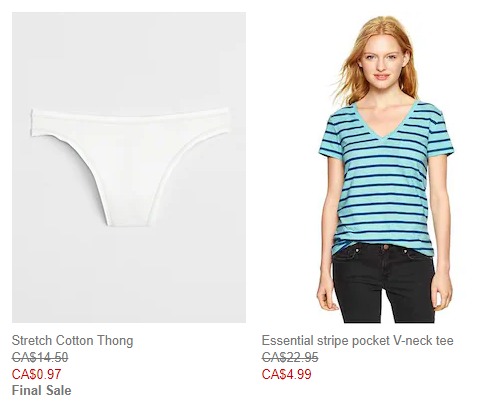Click the black jeans worn by model
Viewport: 495px width, 401px height.
383,283
